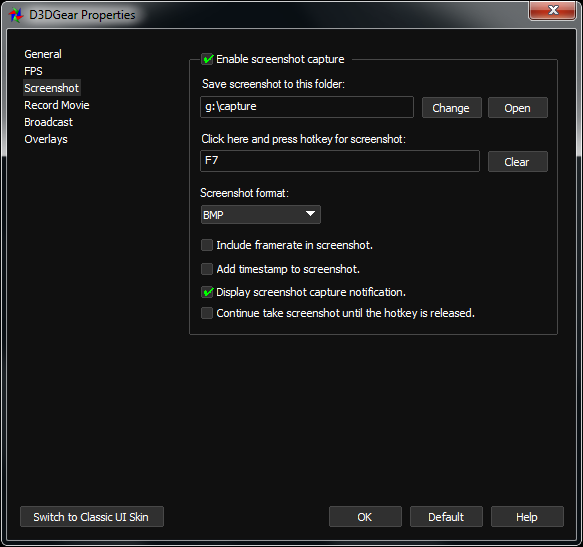Click the F7 hotkey input field
583x547 pixels.
[x=340, y=161]
